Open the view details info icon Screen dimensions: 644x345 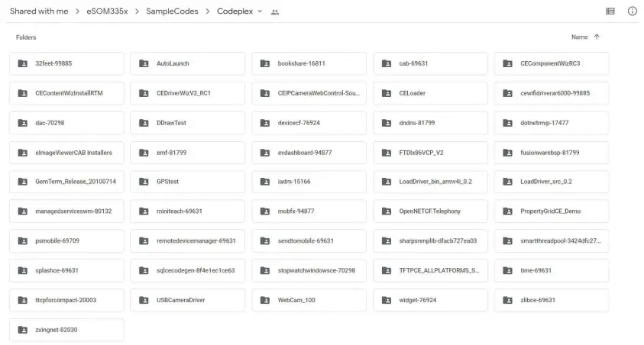click(x=632, y=11)
